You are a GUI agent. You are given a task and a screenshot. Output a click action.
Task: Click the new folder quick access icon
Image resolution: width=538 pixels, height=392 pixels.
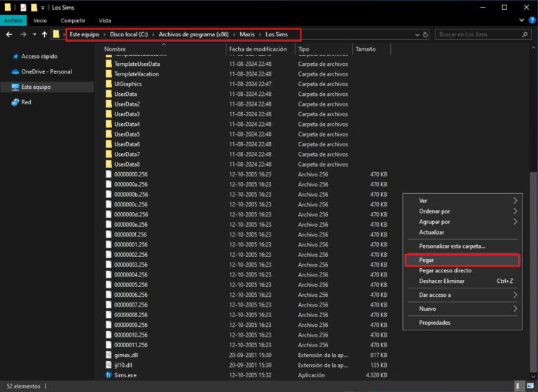(x=34, y=8)
